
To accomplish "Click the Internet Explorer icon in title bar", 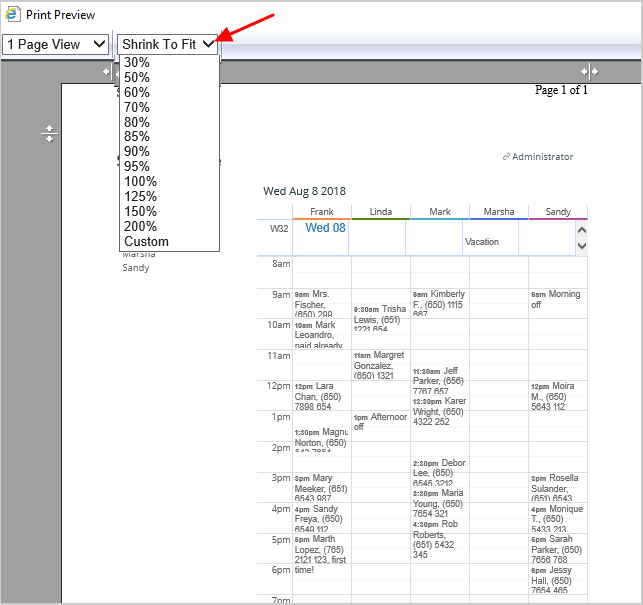I will pyautogui.click(x=13, y=14).
